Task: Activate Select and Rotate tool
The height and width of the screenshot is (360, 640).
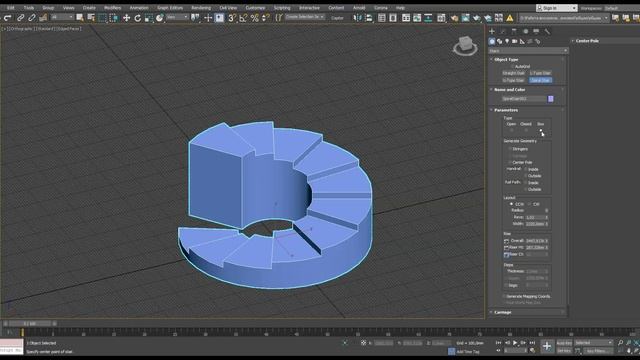Action: point(138,18)
